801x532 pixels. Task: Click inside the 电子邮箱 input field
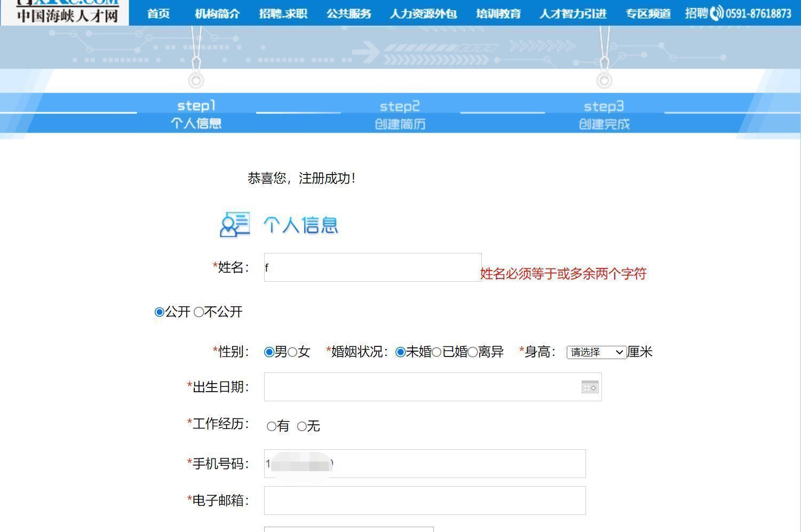coord(424,501)
